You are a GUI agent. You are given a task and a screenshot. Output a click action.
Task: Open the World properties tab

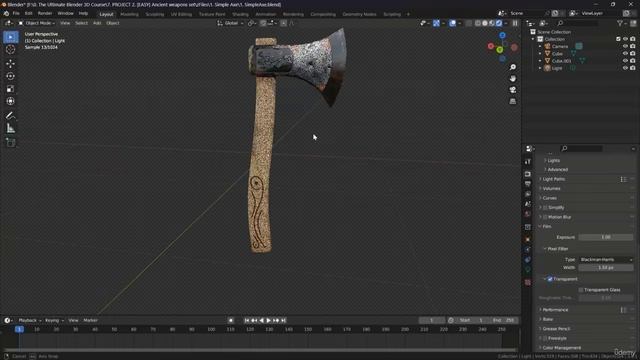click(528, 214)
